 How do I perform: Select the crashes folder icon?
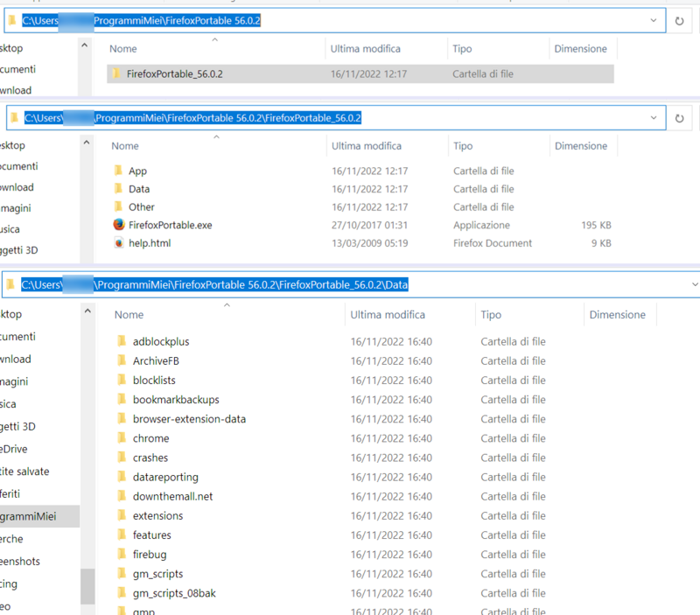(x=122, y=458)
